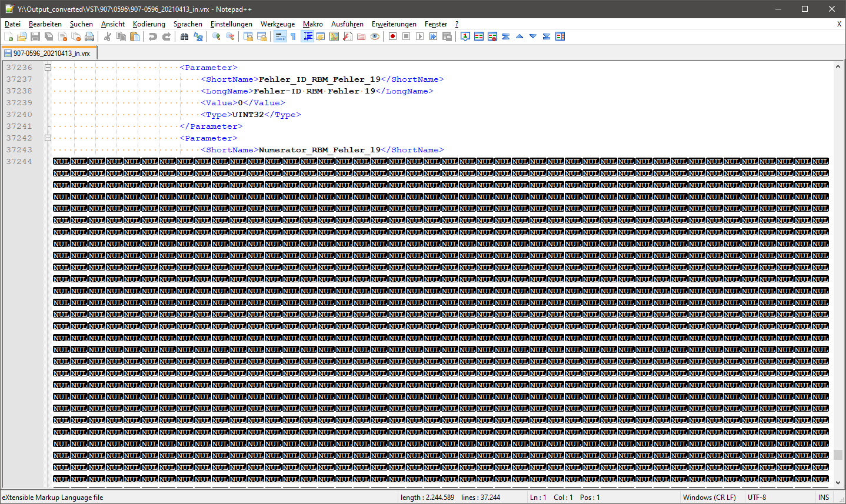Open the Datei menu
Image resolution: width=846 pixels, height=504 pixels.
click(x=12, y=24)
